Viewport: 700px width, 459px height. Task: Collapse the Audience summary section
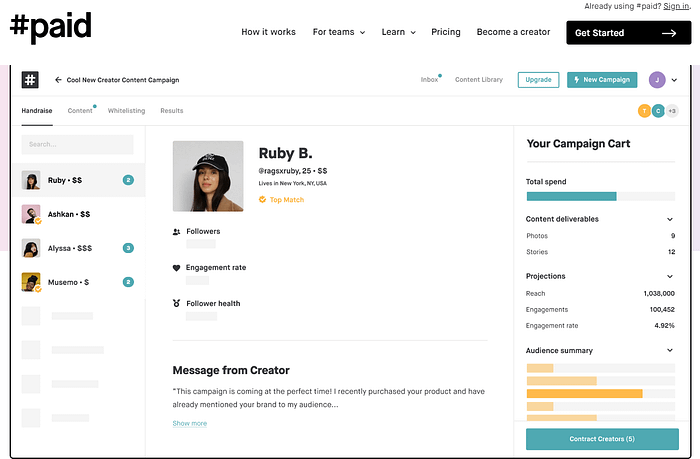(670, 351)
